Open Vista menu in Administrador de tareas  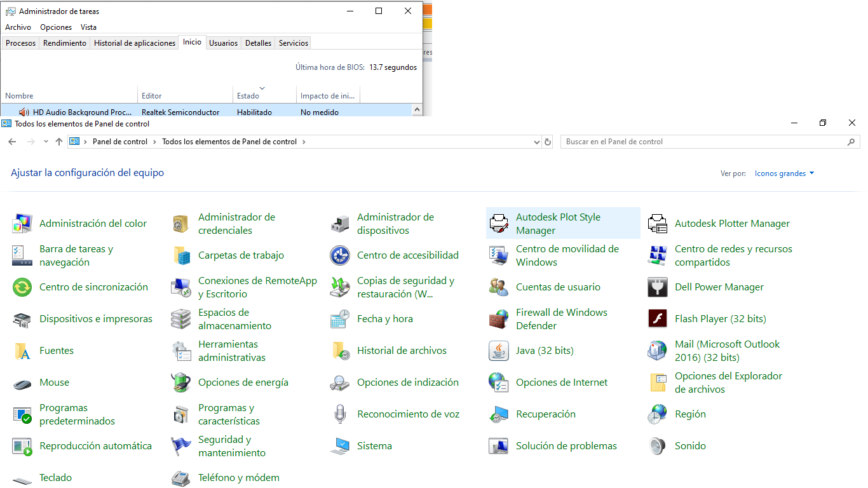click(x=89, y=27)
